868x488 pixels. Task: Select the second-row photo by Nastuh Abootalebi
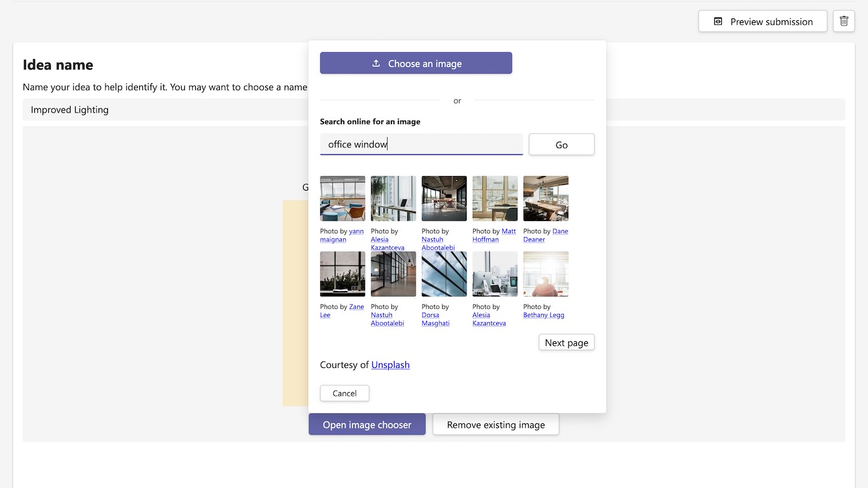(393, 274)
